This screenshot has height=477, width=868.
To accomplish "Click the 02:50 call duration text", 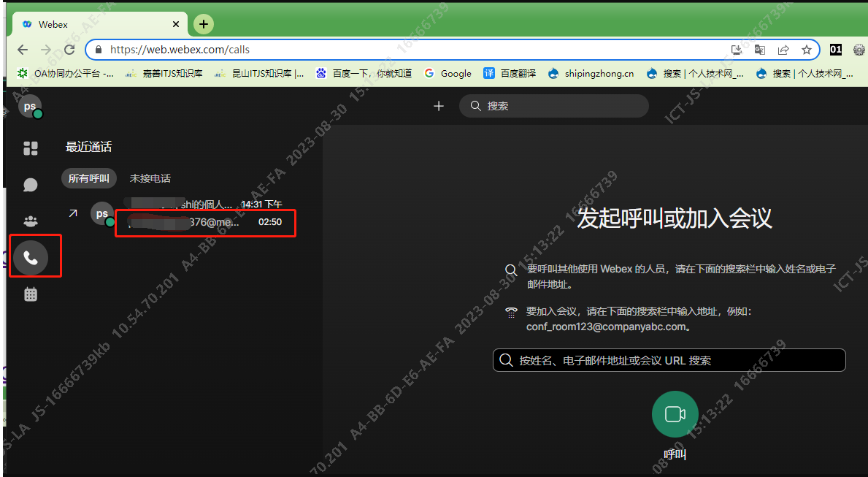I will (x=270, y=222).
